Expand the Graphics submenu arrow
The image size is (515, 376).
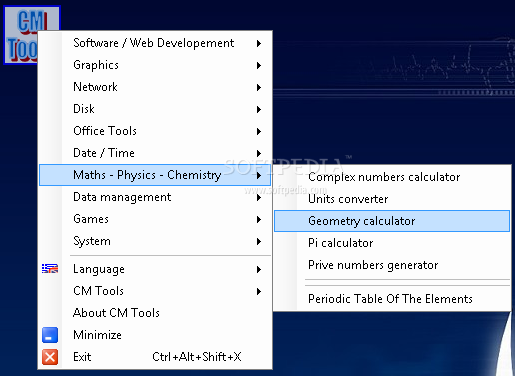point(259,65)
